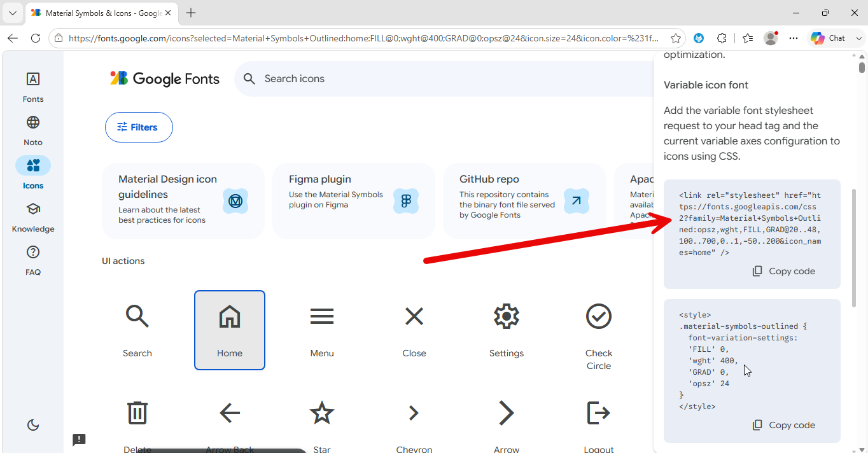Close the Material Symbols tab
Image resolution: width=868 pixels, height=453 pixels.
tap(168, 13)
